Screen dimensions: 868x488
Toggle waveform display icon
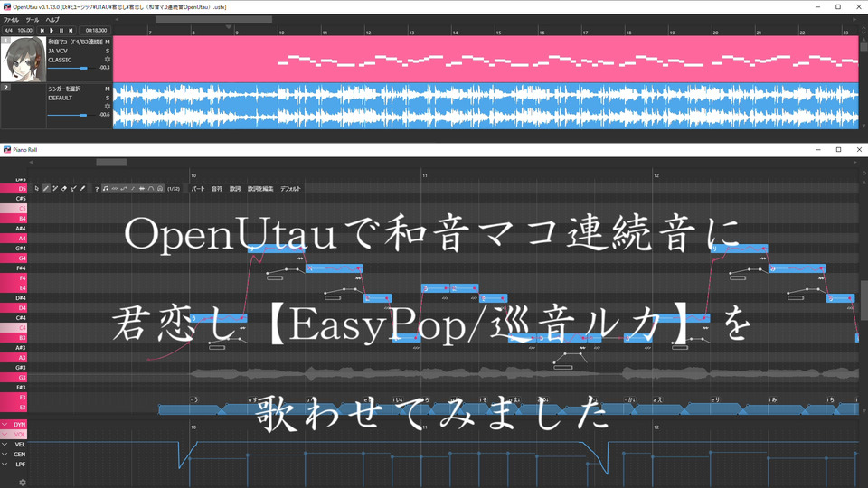coord(142,189)
